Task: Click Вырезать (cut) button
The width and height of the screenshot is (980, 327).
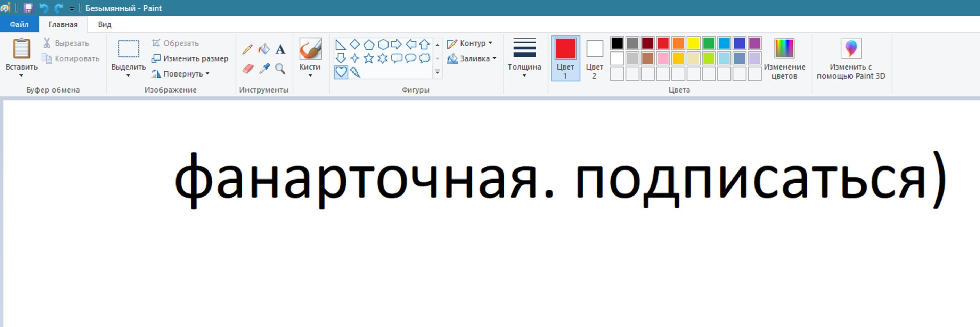Action: pyautogui.click(x=66, y=43)
